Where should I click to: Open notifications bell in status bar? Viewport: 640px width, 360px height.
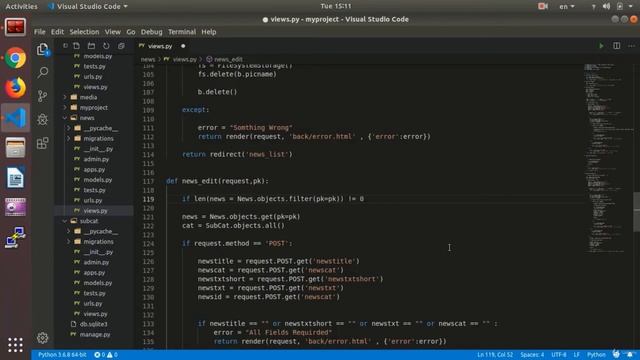630,354
